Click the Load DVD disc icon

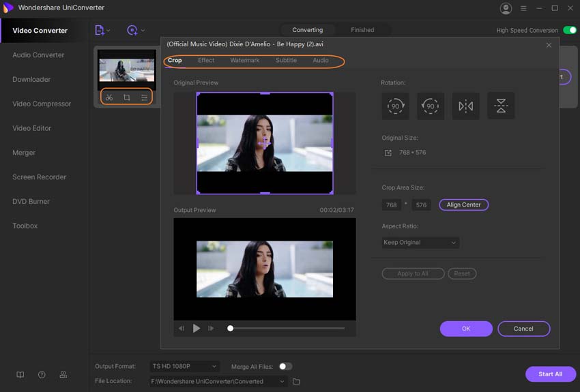[132, 30]
